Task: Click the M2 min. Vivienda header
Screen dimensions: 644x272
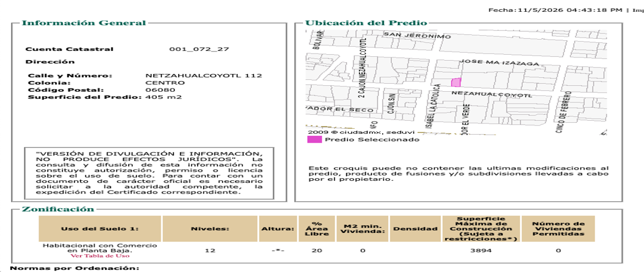Action: click(x=362, y=229)
